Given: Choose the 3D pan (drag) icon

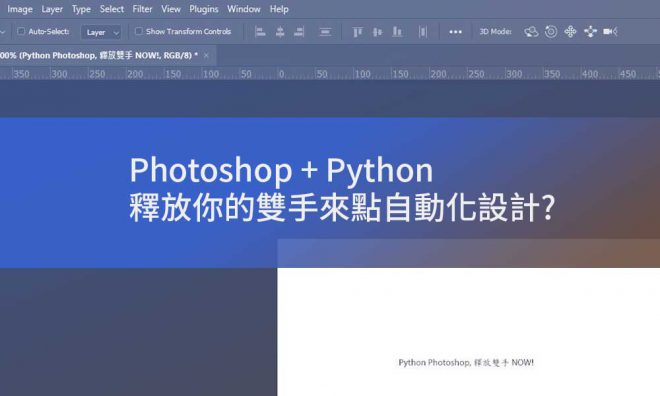Looking at the screenshot, I should pos(570,32).
